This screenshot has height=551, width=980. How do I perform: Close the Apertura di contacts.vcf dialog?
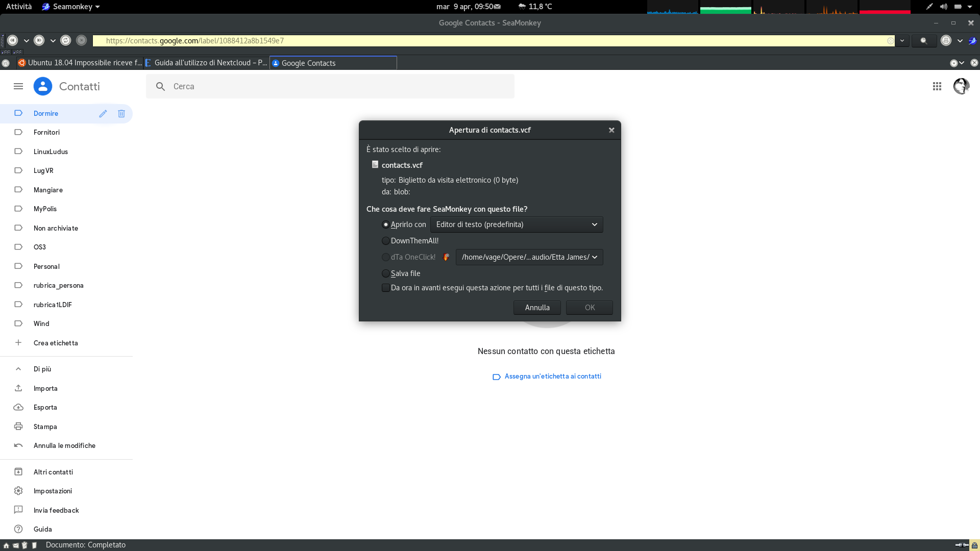611,130
